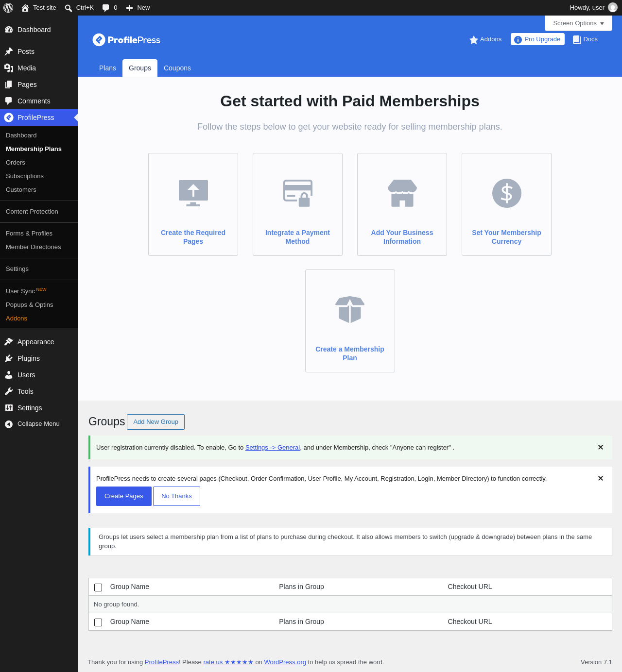Open Content Protection submenu item
The height and width of the screenshot is (672, 622).
point(32,212)
